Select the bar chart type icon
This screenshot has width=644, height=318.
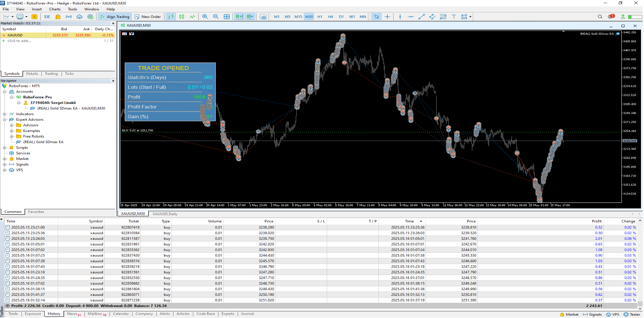pyautogui.click(x=171, y=16)
